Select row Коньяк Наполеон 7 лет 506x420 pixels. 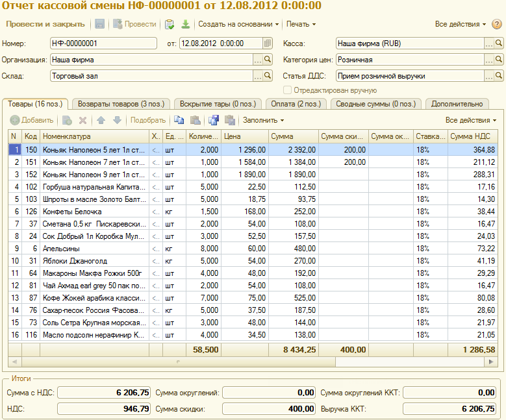253,162
